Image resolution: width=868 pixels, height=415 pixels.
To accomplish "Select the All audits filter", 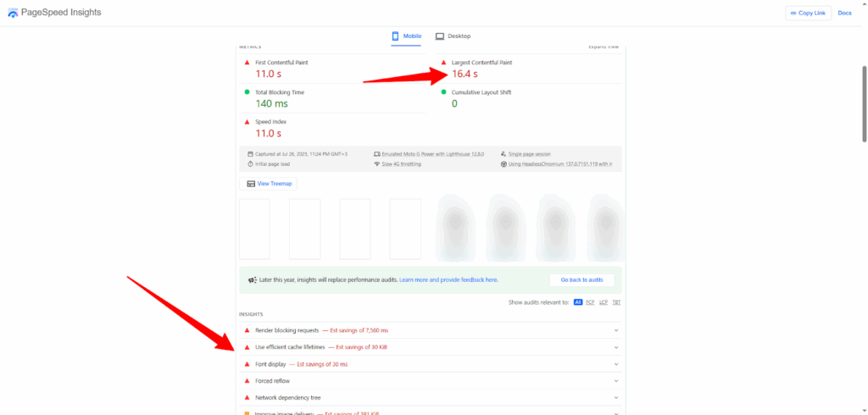I will [578, 302].
